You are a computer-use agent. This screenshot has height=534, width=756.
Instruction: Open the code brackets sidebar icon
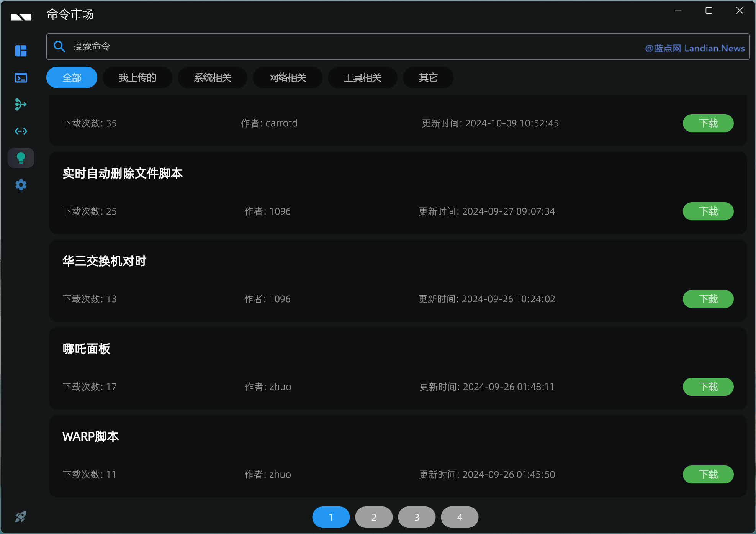click(x=21, y=131)
